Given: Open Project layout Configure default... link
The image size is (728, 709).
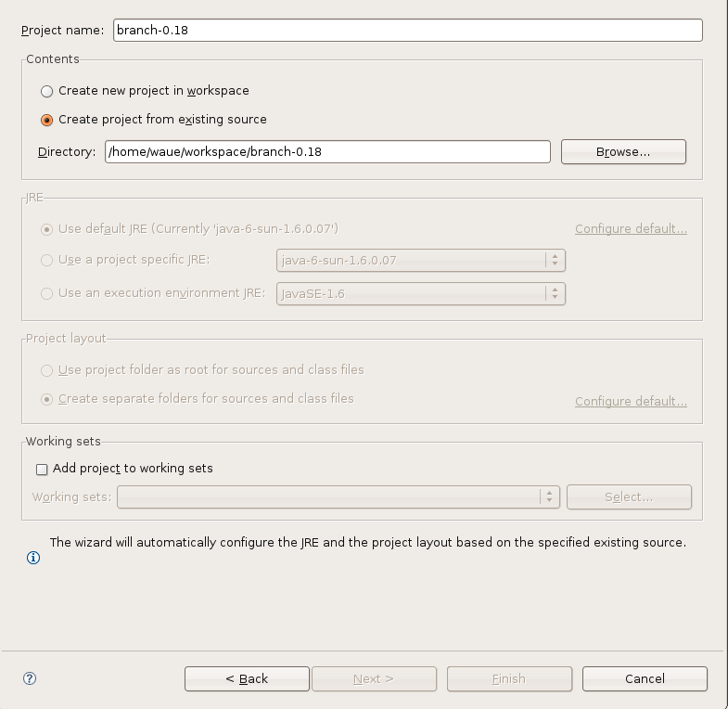Looking at the screenshot, I should tap(631, 402).
